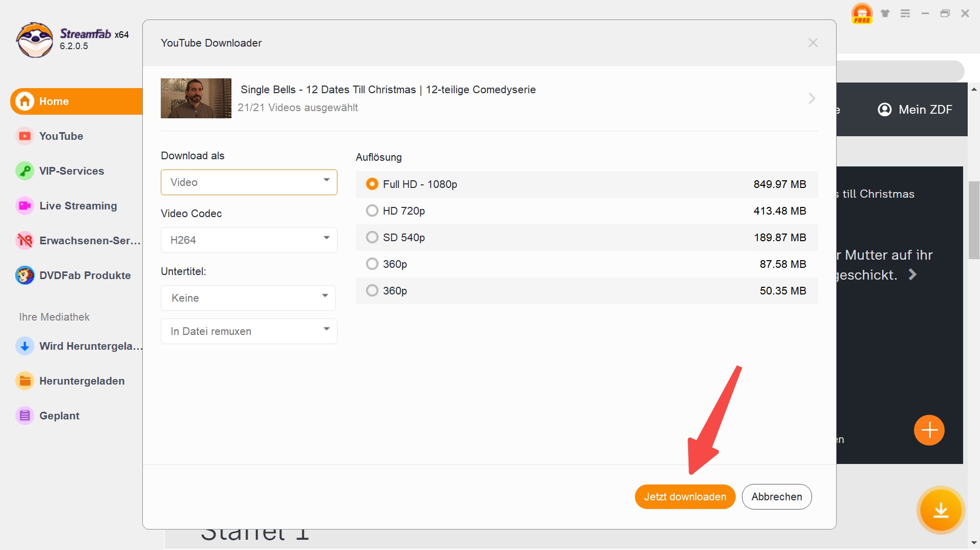Minimize the StreamFab window
980x550 pixels.
(x=925, y=13)
